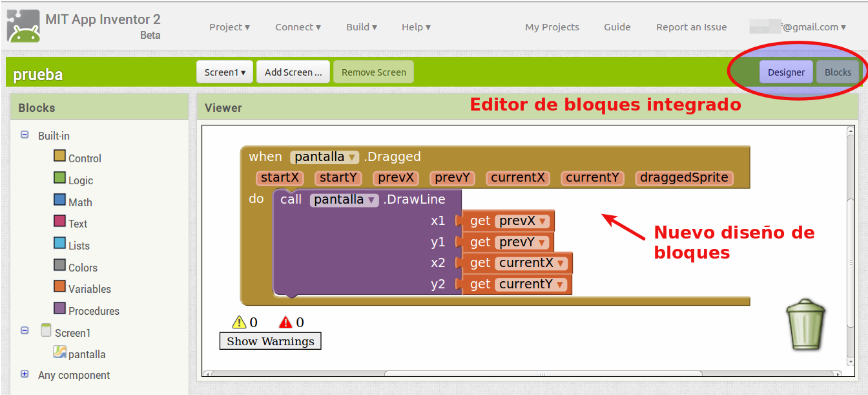Click the red error triangle counter

click(x=291, y=322)
